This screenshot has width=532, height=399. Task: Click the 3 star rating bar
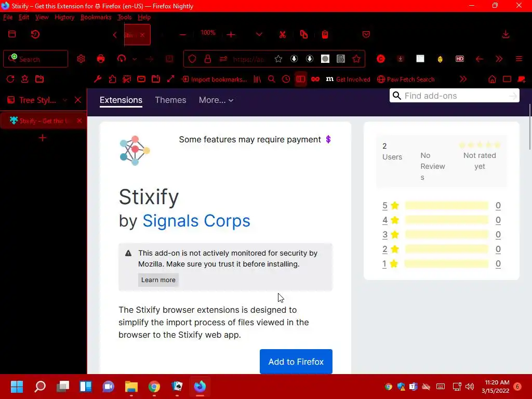point(446,235)
